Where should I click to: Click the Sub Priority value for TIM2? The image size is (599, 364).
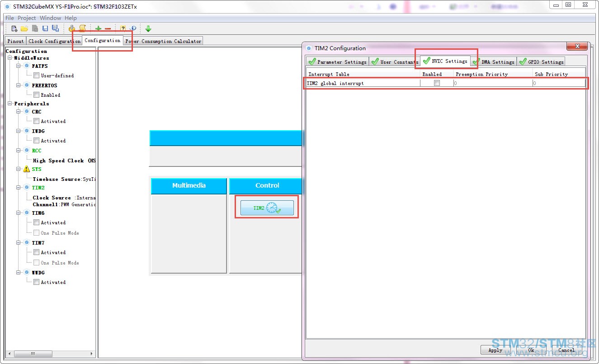559,83
